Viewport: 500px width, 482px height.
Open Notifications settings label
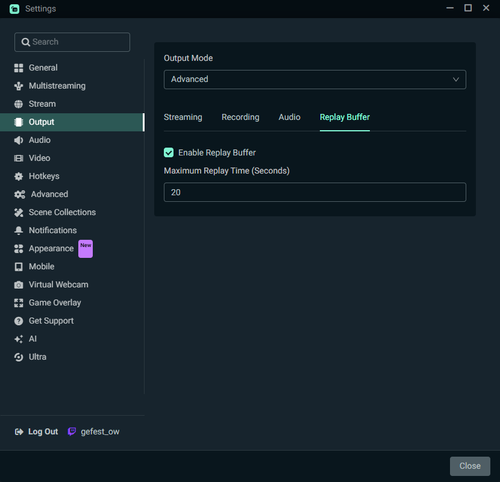(x=53, y=230)
